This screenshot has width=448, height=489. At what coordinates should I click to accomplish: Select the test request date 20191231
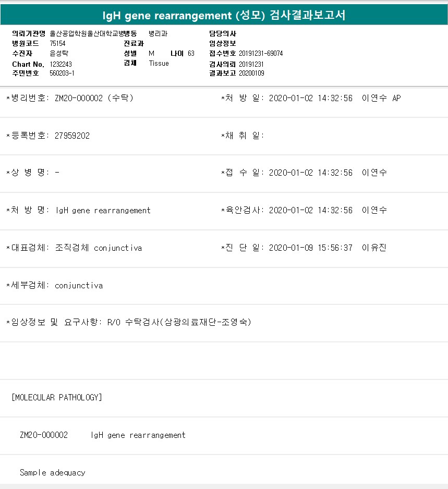click(251, 64)
